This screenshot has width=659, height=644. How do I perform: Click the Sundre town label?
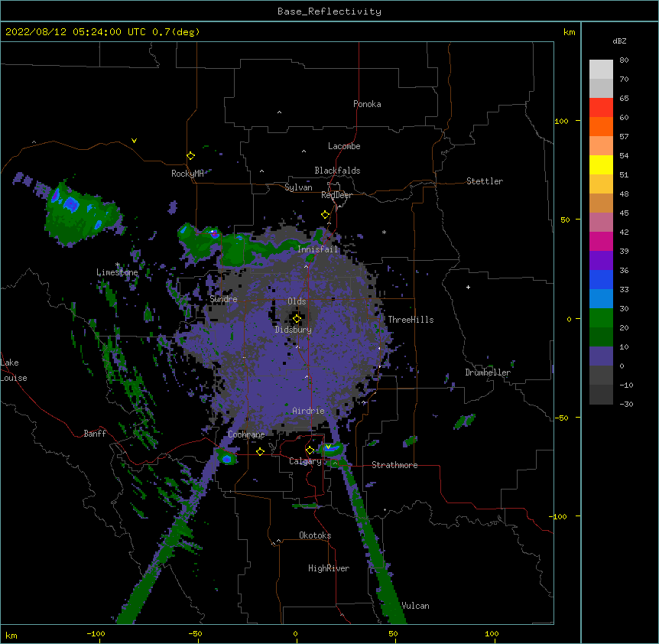[x=223, y=299]
